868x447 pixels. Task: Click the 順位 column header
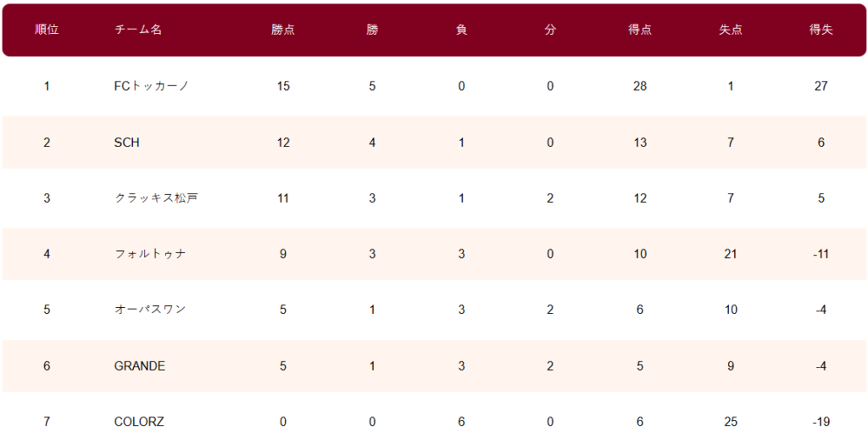[47, 31]
